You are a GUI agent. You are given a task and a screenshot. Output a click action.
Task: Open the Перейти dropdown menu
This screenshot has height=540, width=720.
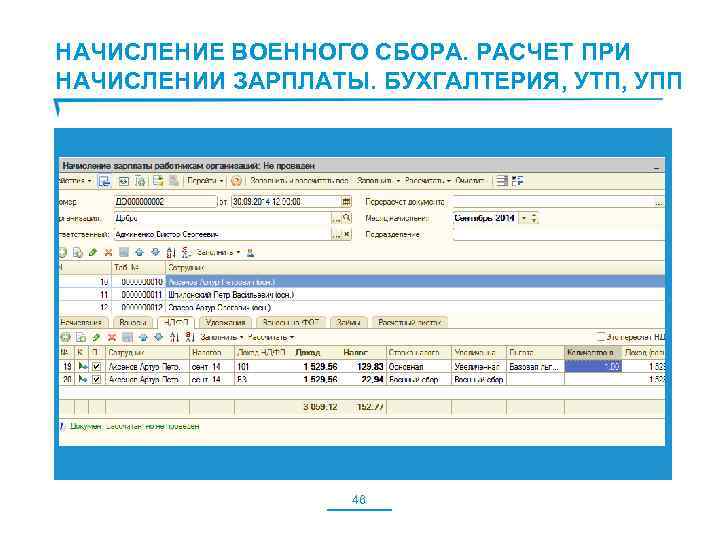[x=205, y=181]
